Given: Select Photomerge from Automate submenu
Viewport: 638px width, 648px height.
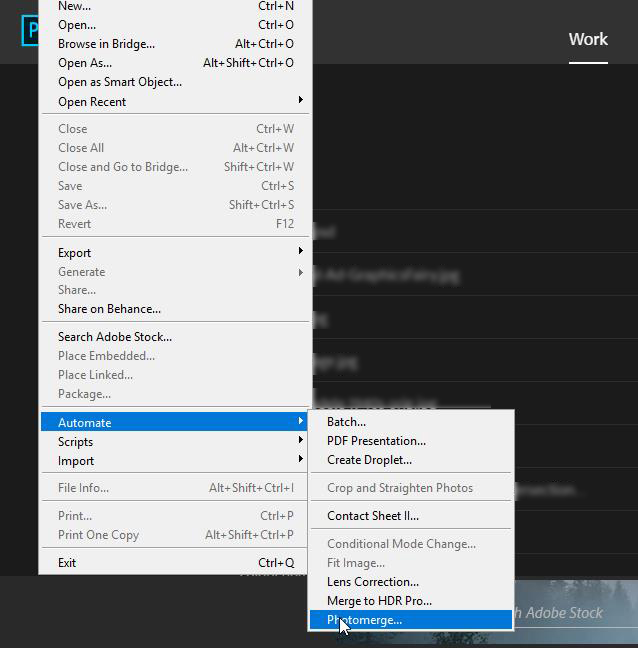Looking at the screenshot, I should tap(365, 620).
